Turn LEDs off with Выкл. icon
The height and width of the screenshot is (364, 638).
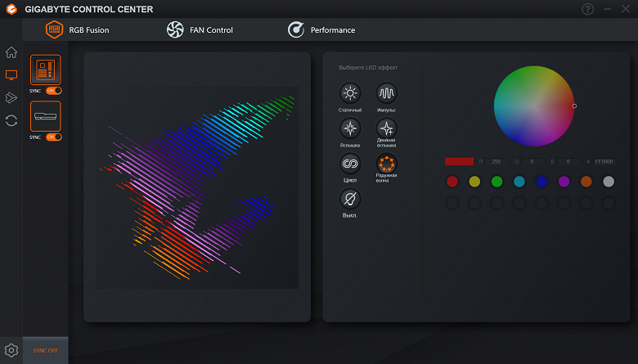click(x=350, y=199)
